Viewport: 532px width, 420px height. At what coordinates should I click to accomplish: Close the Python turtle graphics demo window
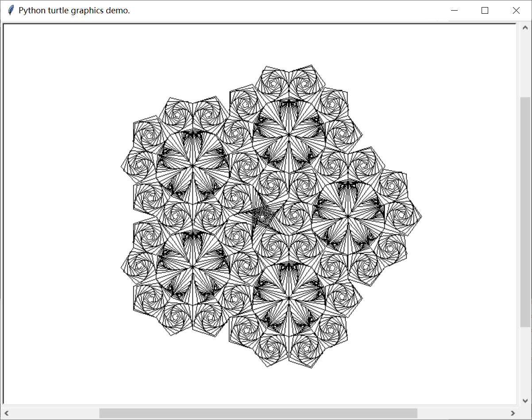click(x=516, y=11)
